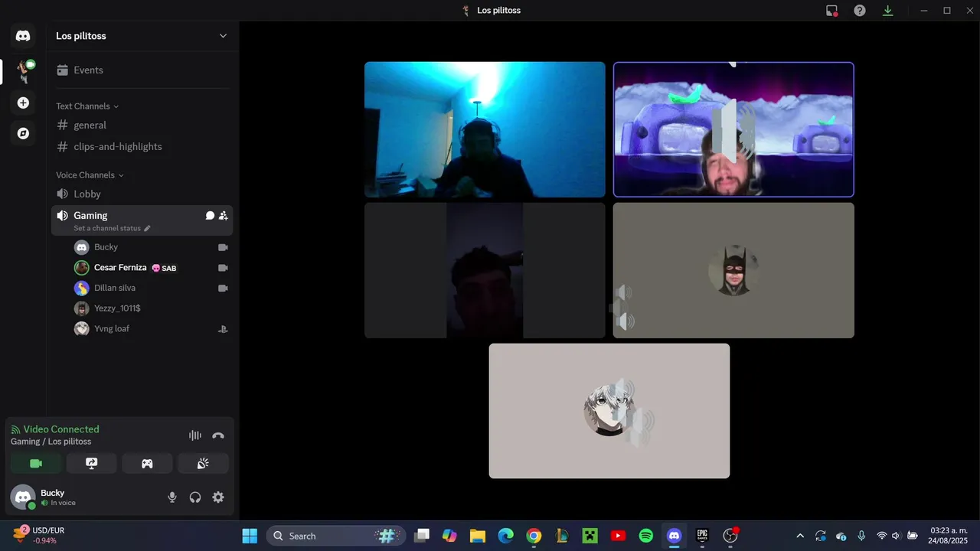Add a server with plus icon
Image resolution: width=980 pixels, height=551 pixels.
[23, 103]
